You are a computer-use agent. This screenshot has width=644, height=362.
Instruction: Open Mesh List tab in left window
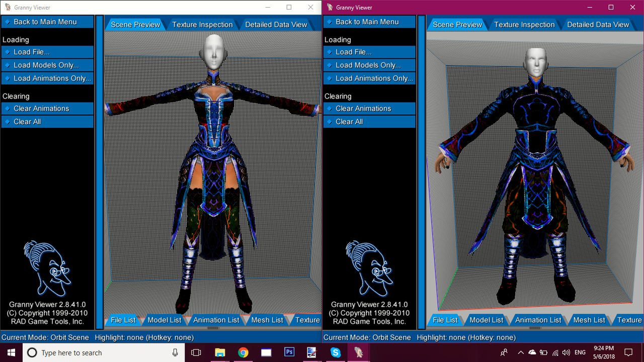[267, 320]
